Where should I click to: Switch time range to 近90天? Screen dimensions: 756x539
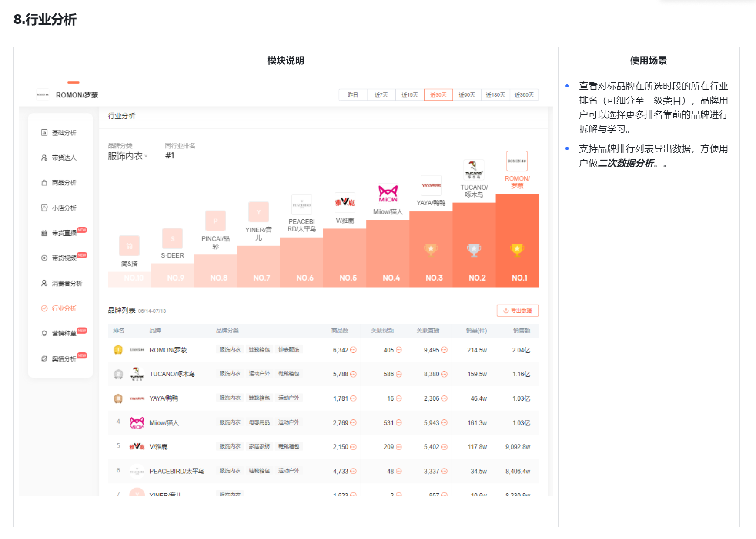[467, 95]
